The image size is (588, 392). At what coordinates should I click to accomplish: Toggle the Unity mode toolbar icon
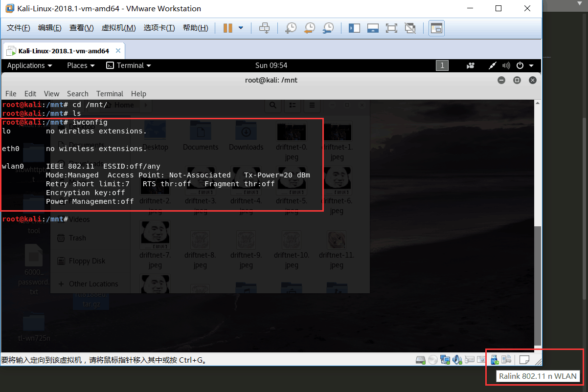[410, 28]
